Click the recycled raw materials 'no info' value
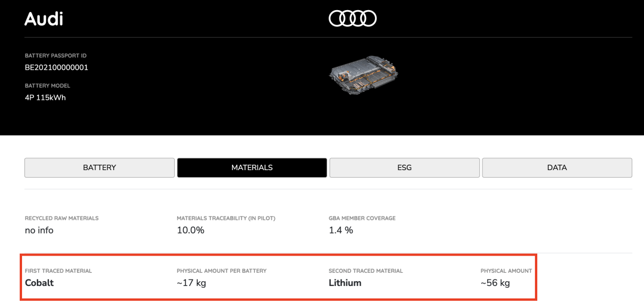Screen dimensions: 644x305 point(39,230)
